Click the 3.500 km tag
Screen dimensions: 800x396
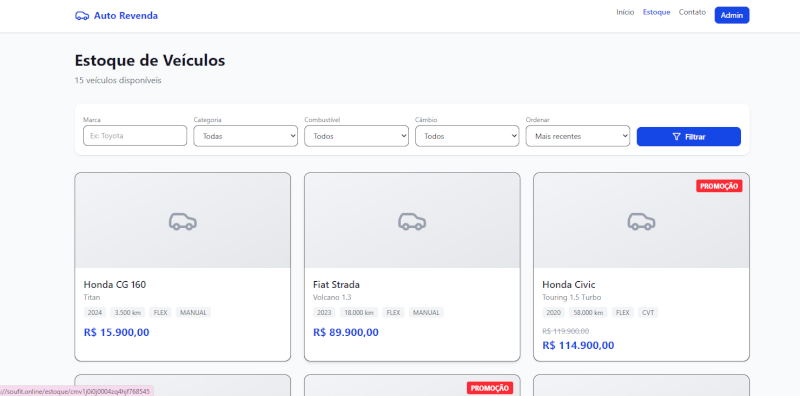(x=128, y=312)
